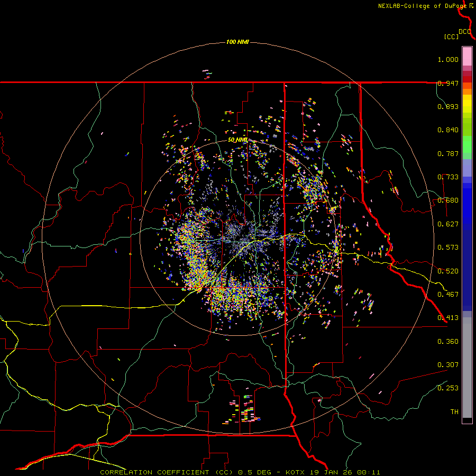The height and width of the screenshot is (476, 476).
Task: Click the [CC] color scale label
Action: coord(451,36)
